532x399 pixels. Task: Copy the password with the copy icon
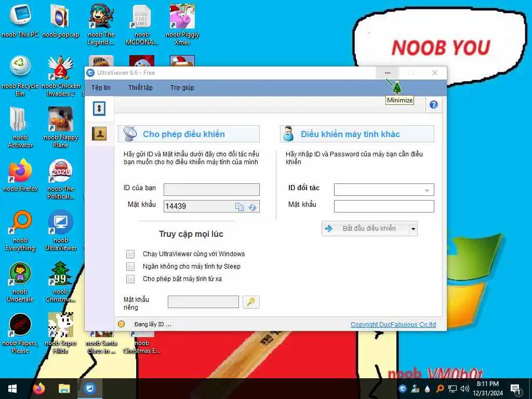click(240, 207)
